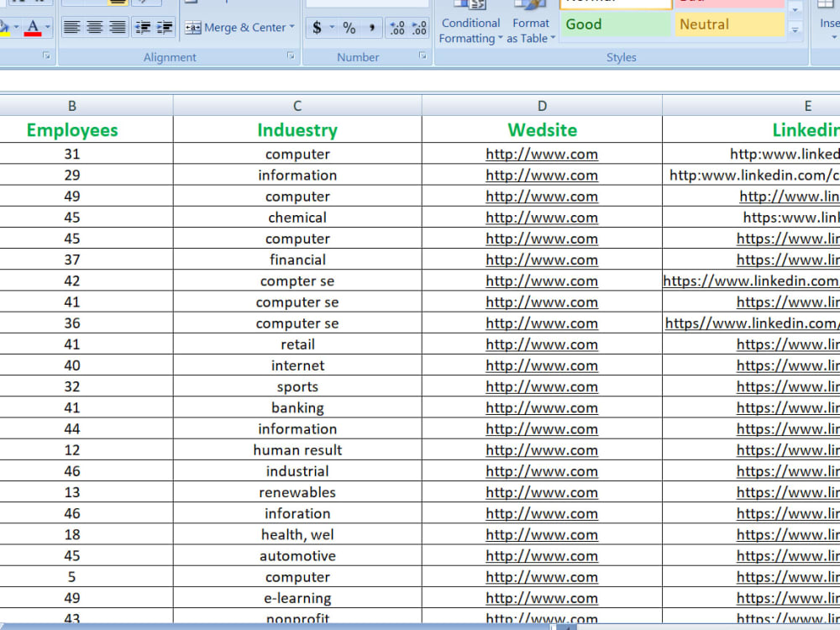The width and height of the screenshot is (840, 630).
Task: Open the Font dialog launcher
Action: coord(46,55)
